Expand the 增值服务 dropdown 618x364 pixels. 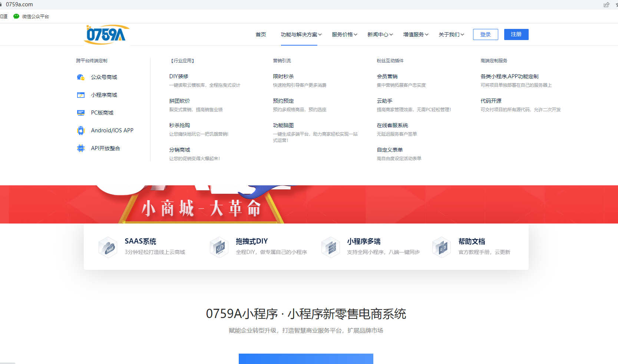415,34
